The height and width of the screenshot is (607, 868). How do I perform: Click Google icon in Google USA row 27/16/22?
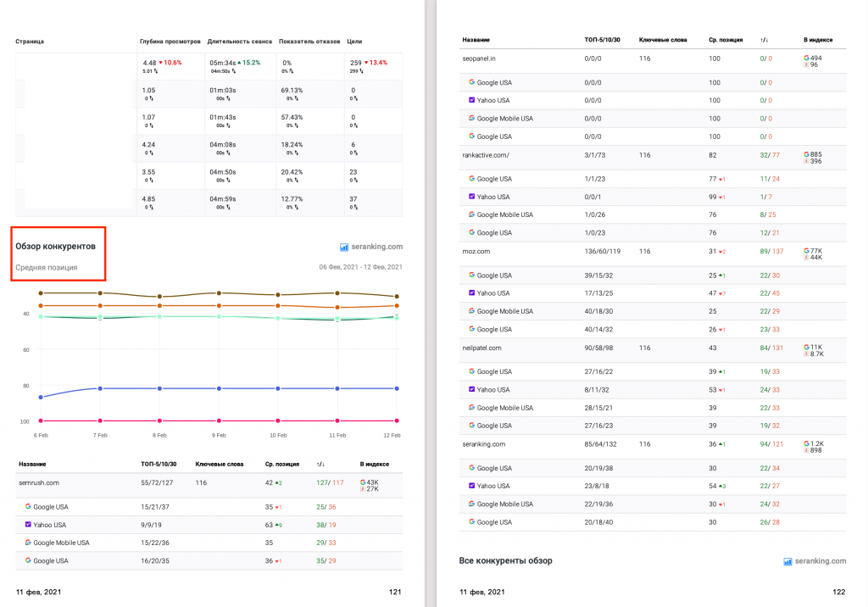471,371
